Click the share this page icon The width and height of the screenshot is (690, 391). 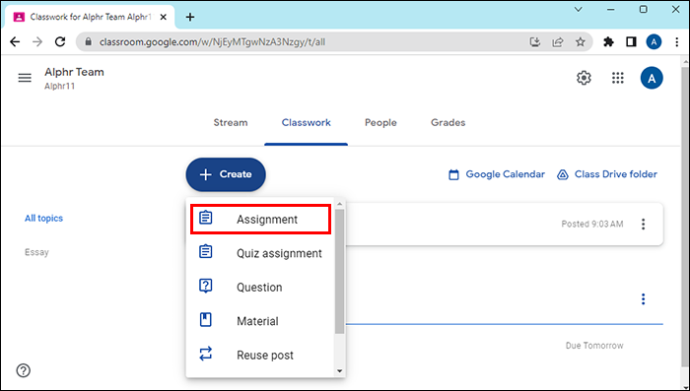tap(558, 42)
